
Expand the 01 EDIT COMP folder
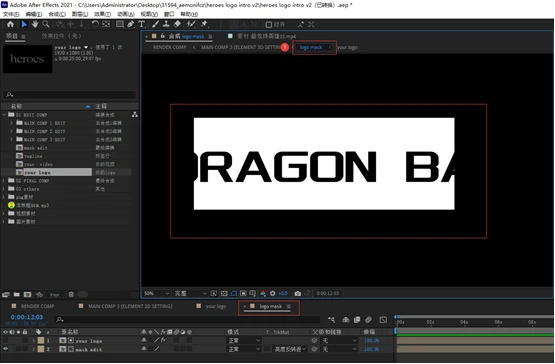(x=4, y=115)
